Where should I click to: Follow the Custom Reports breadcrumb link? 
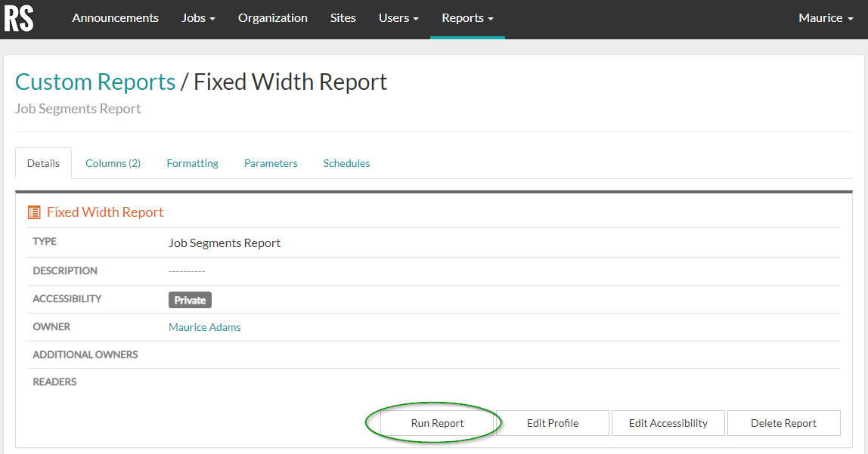95,82
